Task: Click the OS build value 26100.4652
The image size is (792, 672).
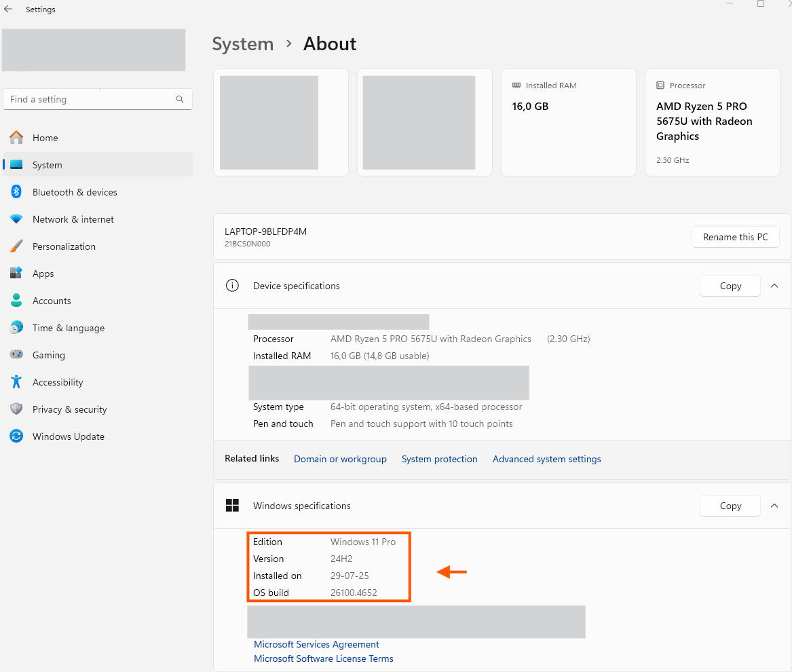Action: coord(354,593)
